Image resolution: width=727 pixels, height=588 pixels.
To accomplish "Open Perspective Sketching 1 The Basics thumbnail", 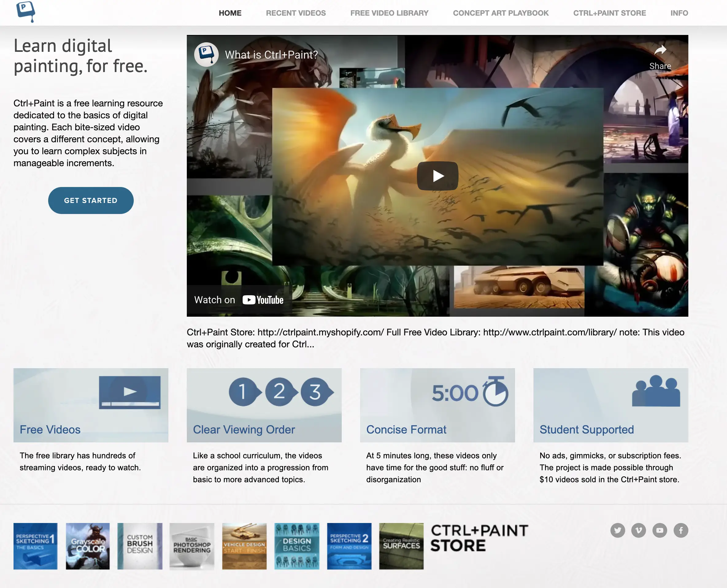I will click(x=35, y=546).
